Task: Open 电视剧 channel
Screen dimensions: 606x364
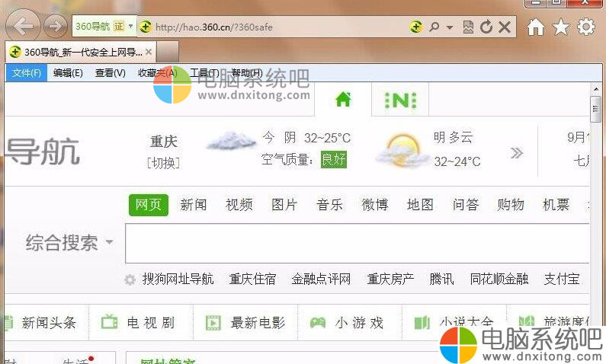Action: (151, 323)
